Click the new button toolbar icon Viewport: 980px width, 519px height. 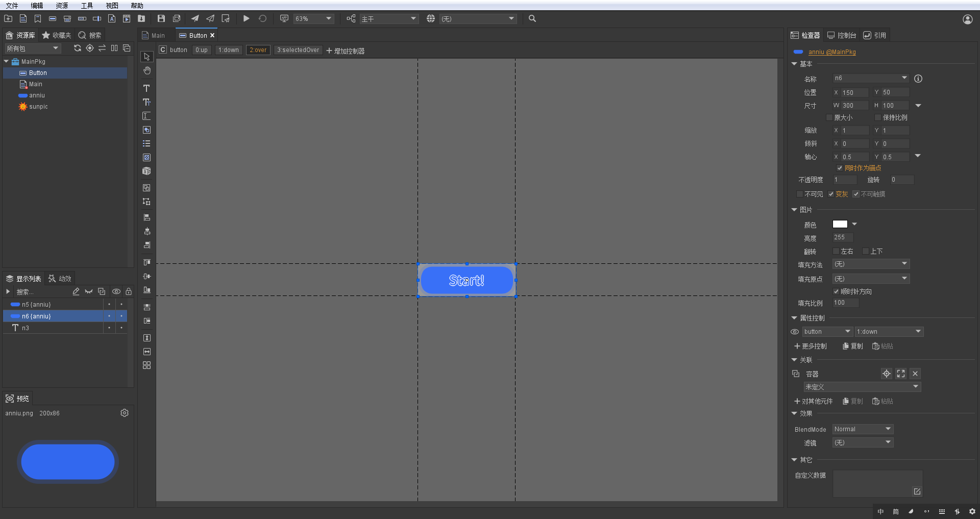pyautogui.click(x=53, y=18)
